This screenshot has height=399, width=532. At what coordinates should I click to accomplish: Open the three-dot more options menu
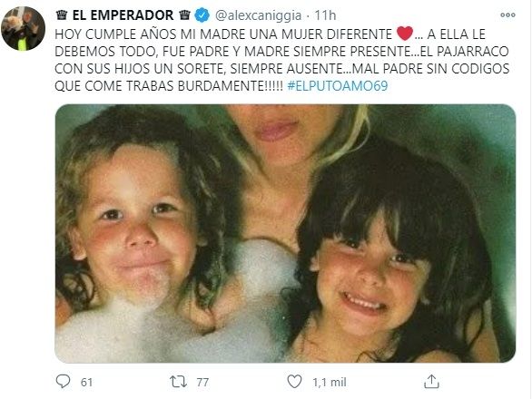[x=507, y=15]
